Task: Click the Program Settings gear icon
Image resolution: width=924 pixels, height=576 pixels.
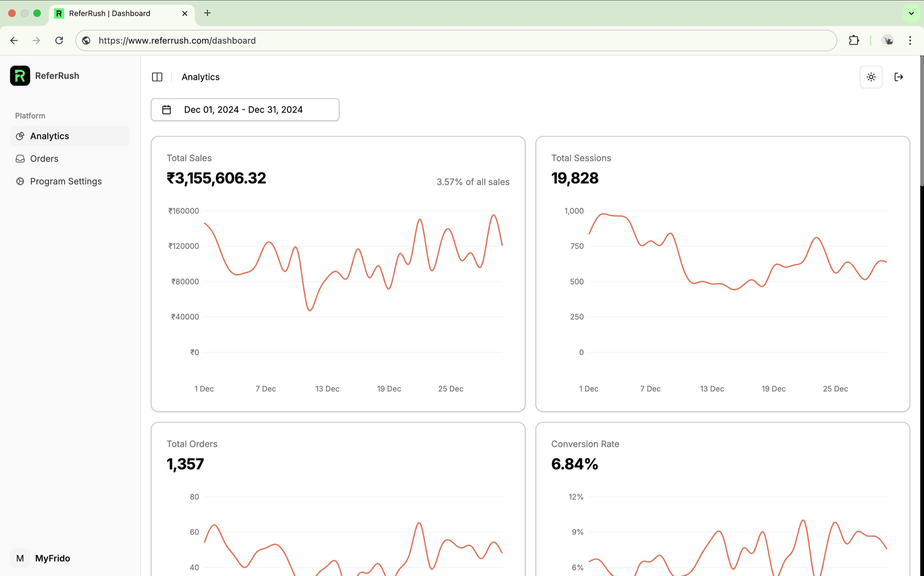Action: click(20, 181)
